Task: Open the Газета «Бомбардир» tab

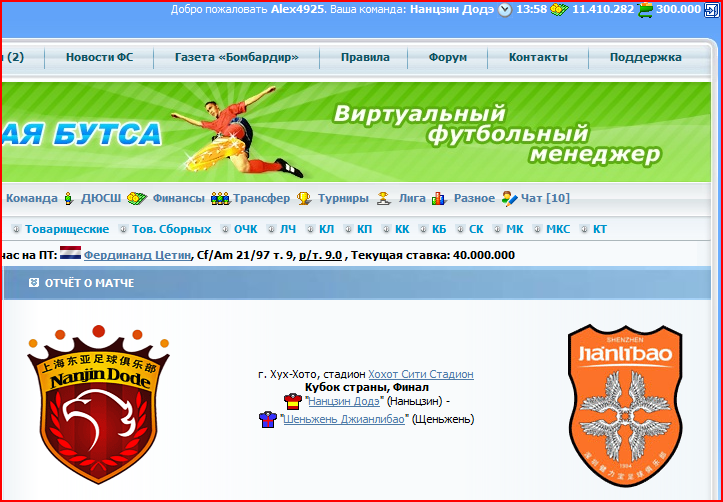Action: (x=236, y=57)
